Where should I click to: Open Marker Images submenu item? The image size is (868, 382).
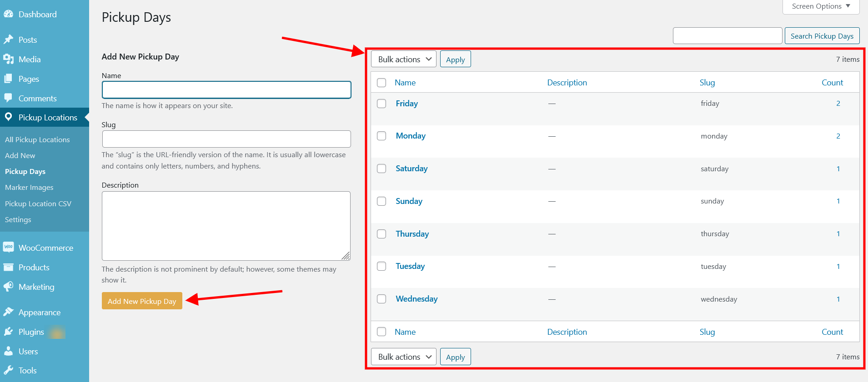(29, 187)
